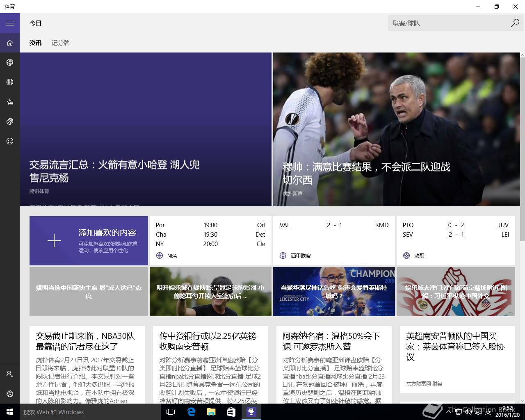Launch Microsoft Edge from the taskbar
The height and width of the screenshot is (420, 525).
[x=191, y=412]
